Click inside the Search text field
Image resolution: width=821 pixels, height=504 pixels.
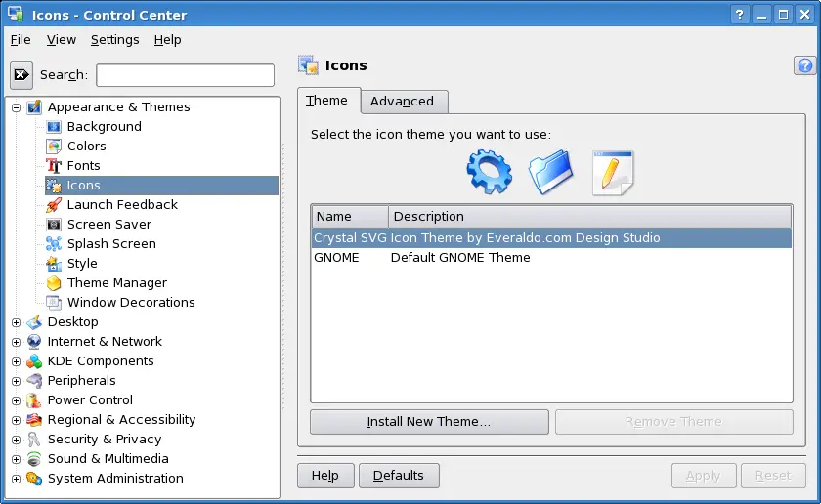(x=185, y=75)
